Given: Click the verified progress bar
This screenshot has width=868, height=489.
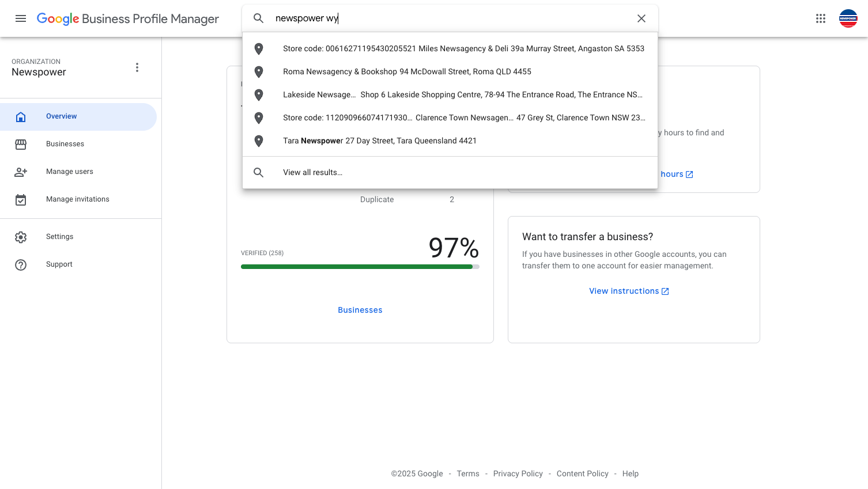Looking at the screenshot, I should pos(360,267).
